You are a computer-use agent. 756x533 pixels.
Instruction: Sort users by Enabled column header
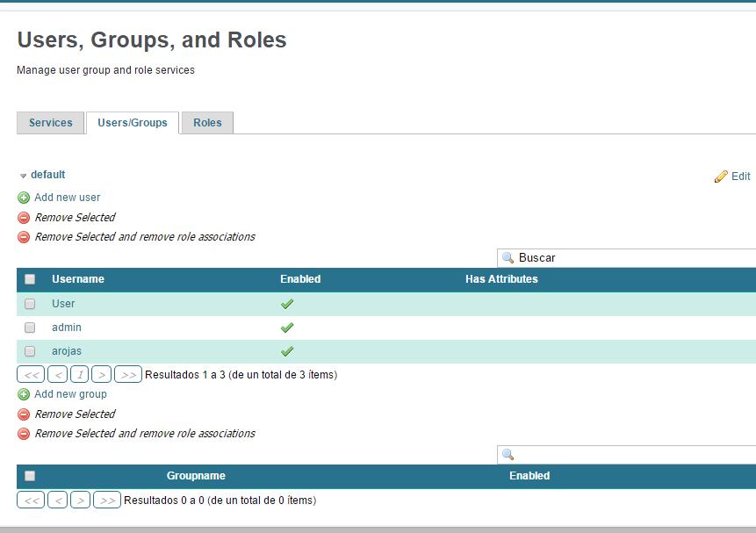click(x=300, y=279)
